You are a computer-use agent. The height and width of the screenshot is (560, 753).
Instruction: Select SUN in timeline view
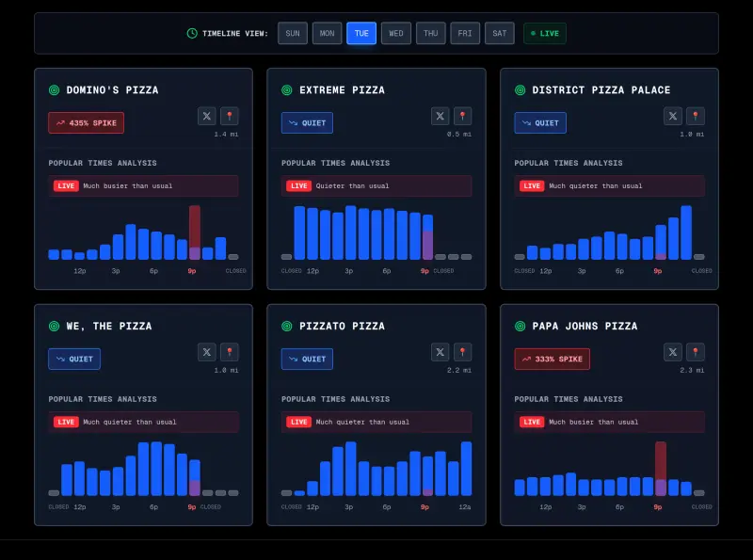point(293,34)
